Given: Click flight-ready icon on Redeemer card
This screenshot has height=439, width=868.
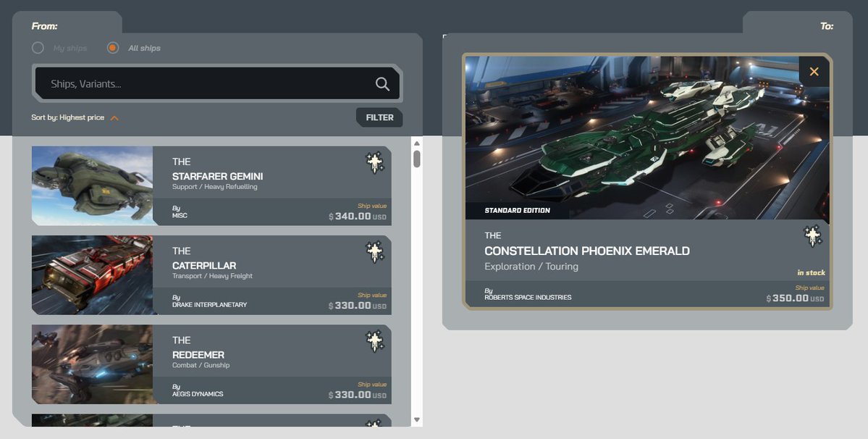Looking at the screenshot, I should [x=375, y=341].
